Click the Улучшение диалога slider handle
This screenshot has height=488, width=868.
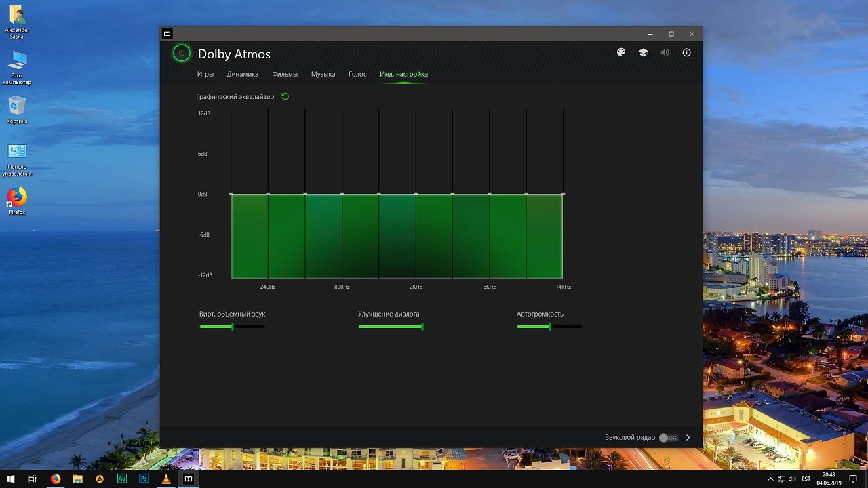click(x=422, y=327)
